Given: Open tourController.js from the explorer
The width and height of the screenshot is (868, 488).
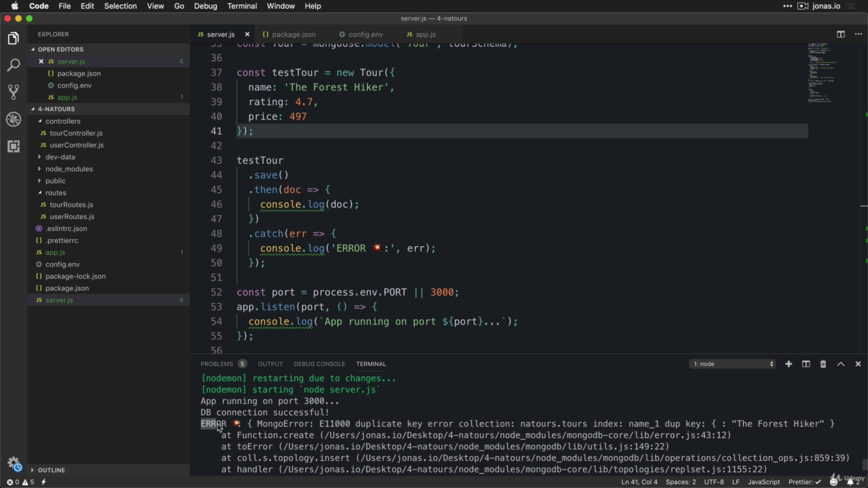Looking at the screenshot, I should click(x=76, y=133).
